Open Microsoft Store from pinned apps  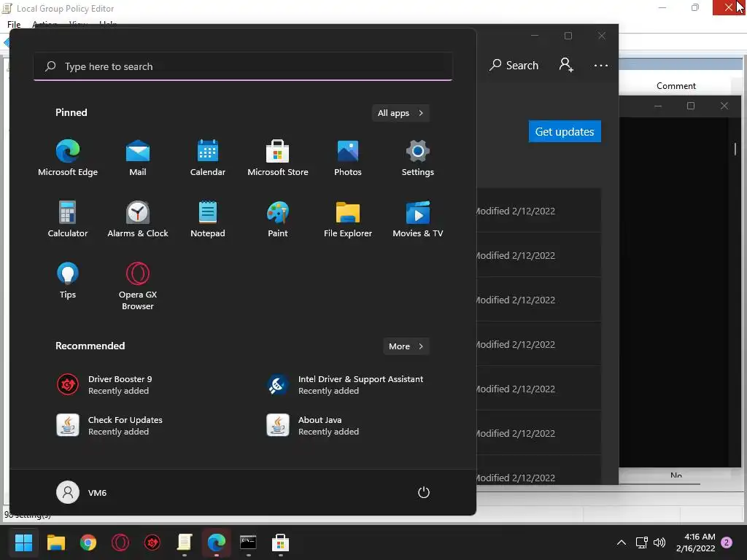[x=278, y=158]
